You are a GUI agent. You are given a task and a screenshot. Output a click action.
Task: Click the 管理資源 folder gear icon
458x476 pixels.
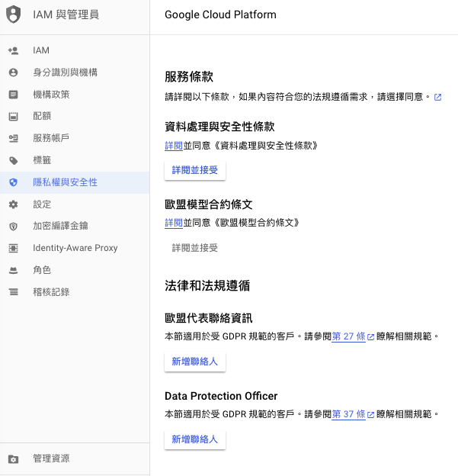(14, 459)
